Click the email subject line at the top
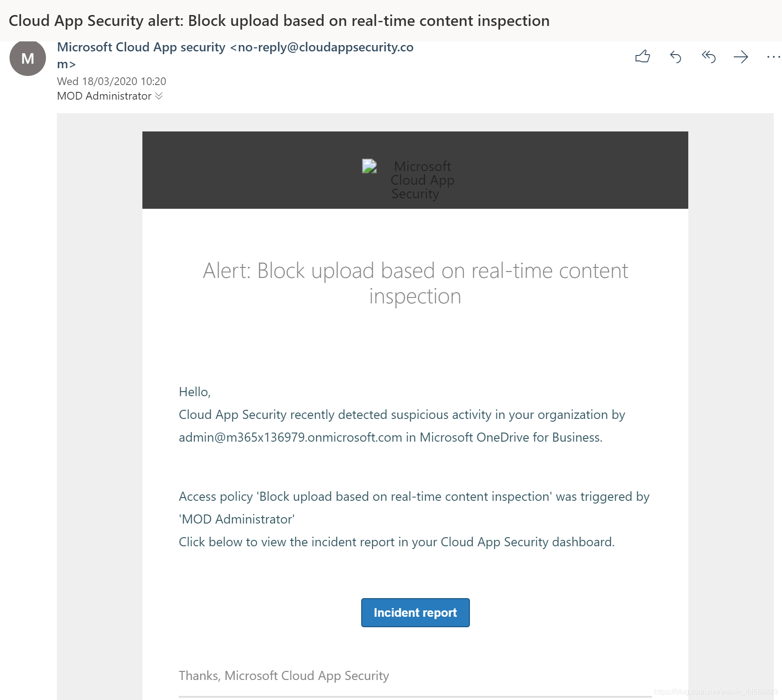The width and height of the screenshot is (782, 700). (x=279, y=21)
